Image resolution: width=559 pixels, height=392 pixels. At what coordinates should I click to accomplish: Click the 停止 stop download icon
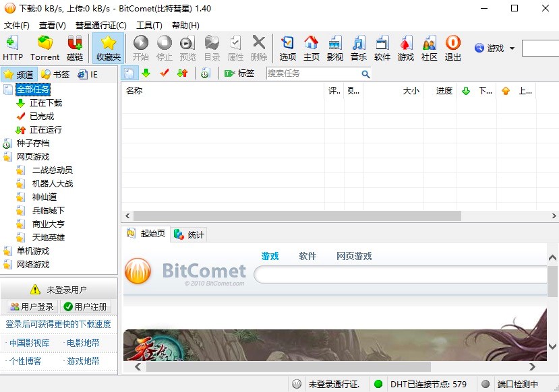click(x=165, y=47)
